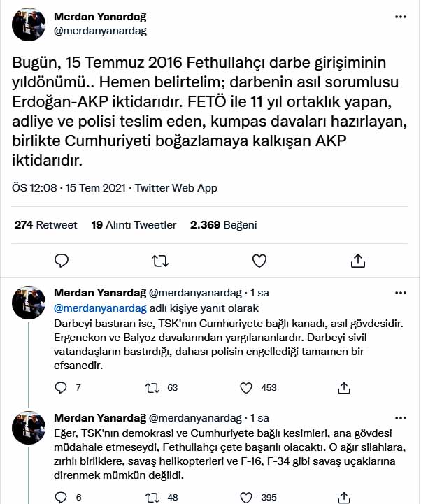Retweet the second reply with 48 retweets

(152, 497)
